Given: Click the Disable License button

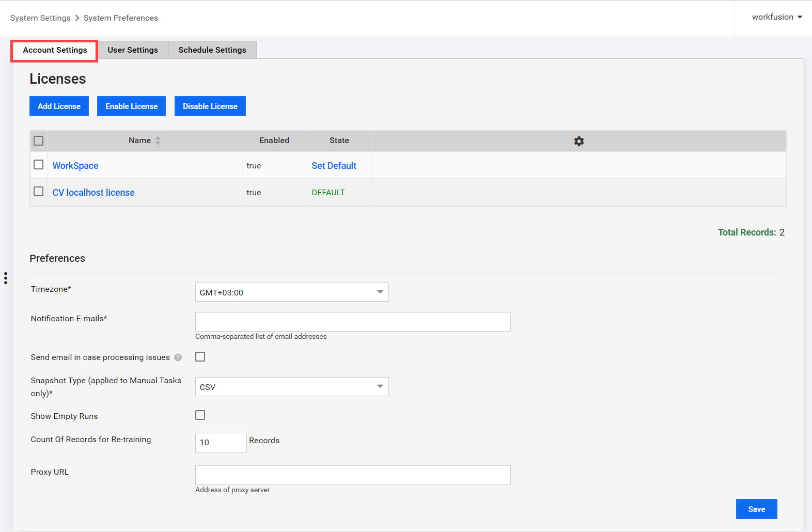Looking at the screenshot, I should pos(210,106).
